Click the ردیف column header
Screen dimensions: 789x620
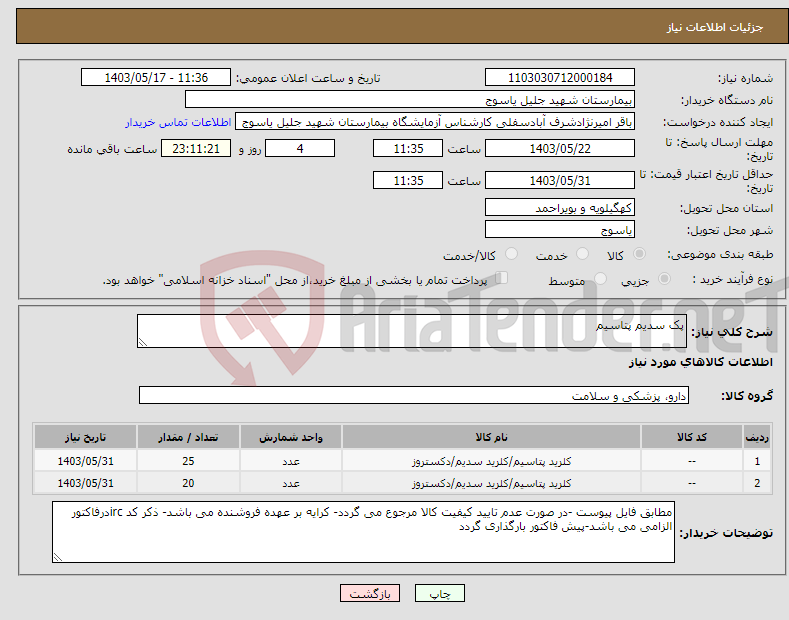point(757,437)
